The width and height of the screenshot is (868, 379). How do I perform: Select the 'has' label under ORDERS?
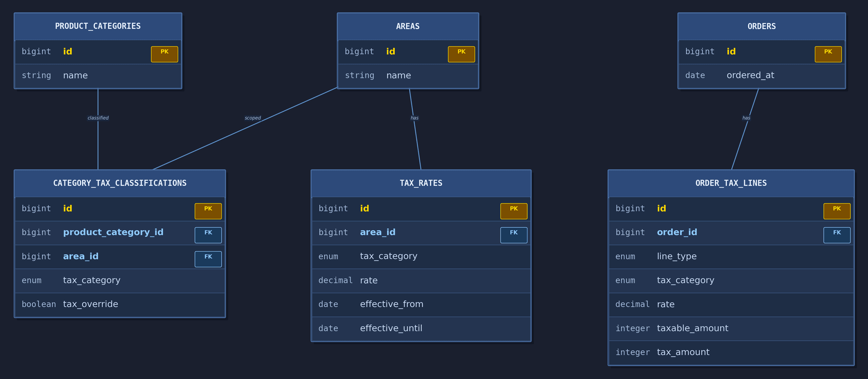[746, 118]
